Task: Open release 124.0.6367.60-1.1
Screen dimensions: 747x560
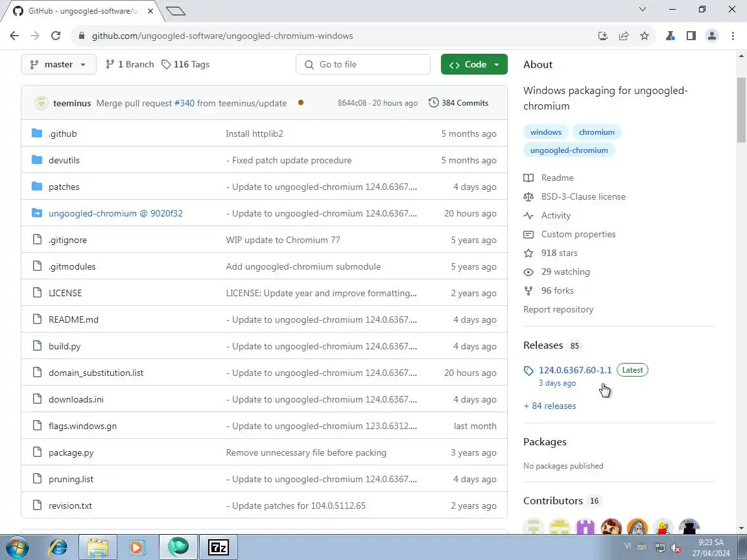Action: point(575,370)
